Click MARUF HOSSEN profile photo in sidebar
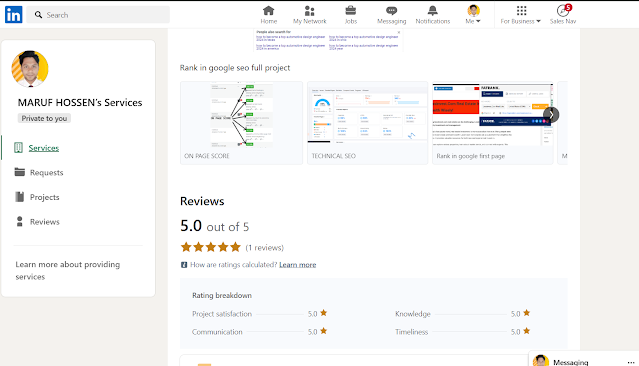Viewport: 639px width, 366px height. 30,69
